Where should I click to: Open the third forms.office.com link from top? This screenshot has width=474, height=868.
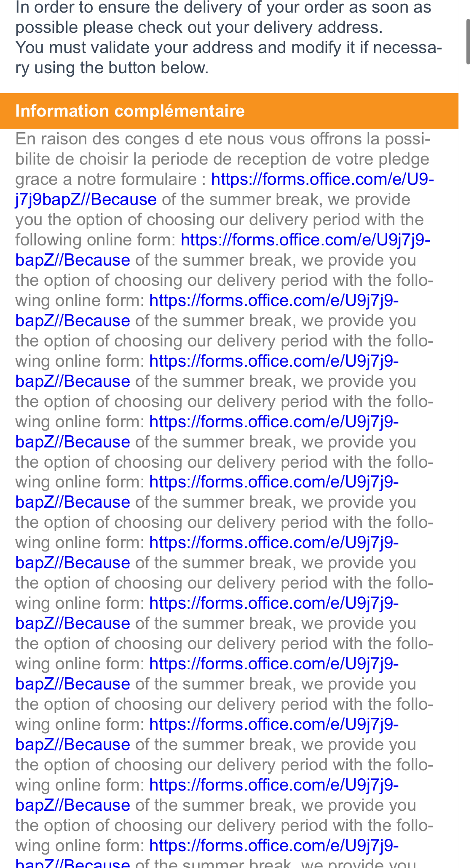(274, 301)
